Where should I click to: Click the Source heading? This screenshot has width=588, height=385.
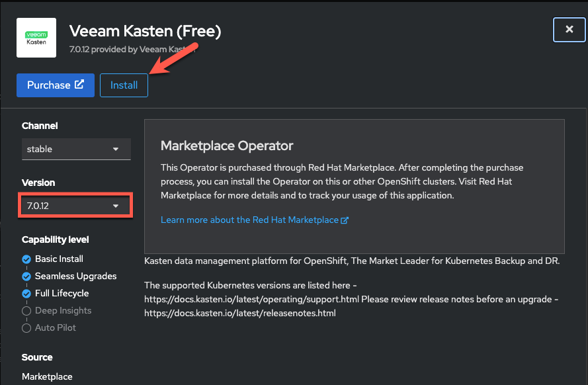37,357
